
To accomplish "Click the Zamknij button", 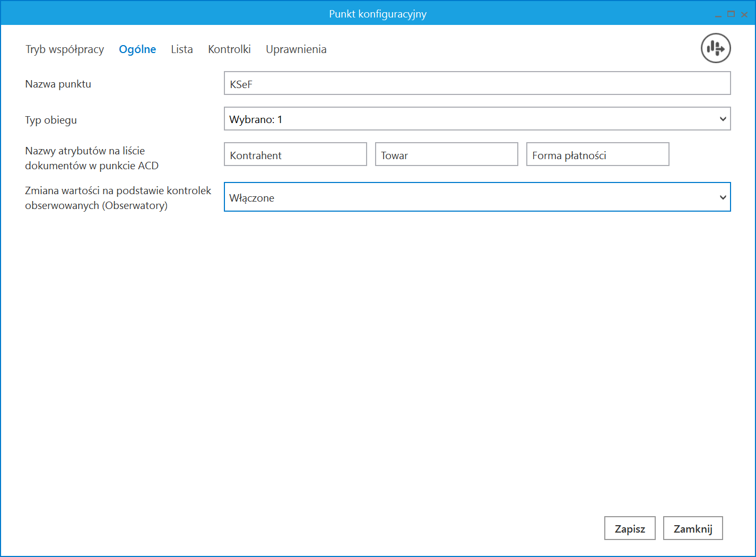I will 692,528.
